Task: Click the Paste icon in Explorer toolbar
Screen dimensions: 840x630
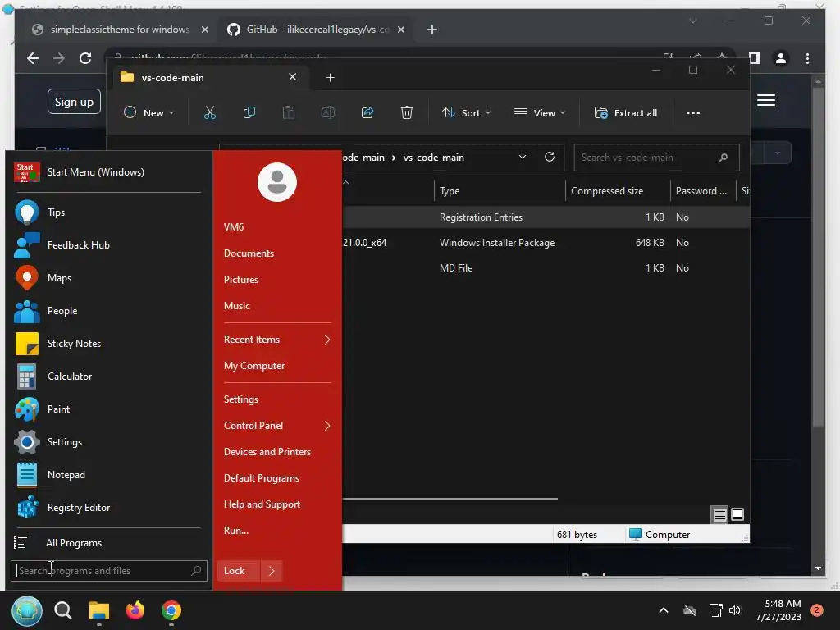Action: pos(289,113)
